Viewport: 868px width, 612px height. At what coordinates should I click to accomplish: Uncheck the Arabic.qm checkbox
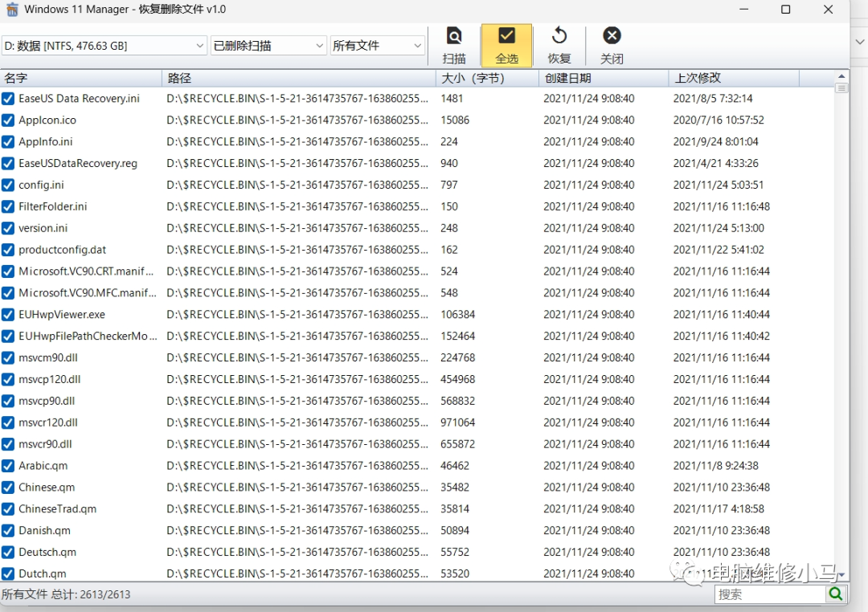[x=8, y=465]
